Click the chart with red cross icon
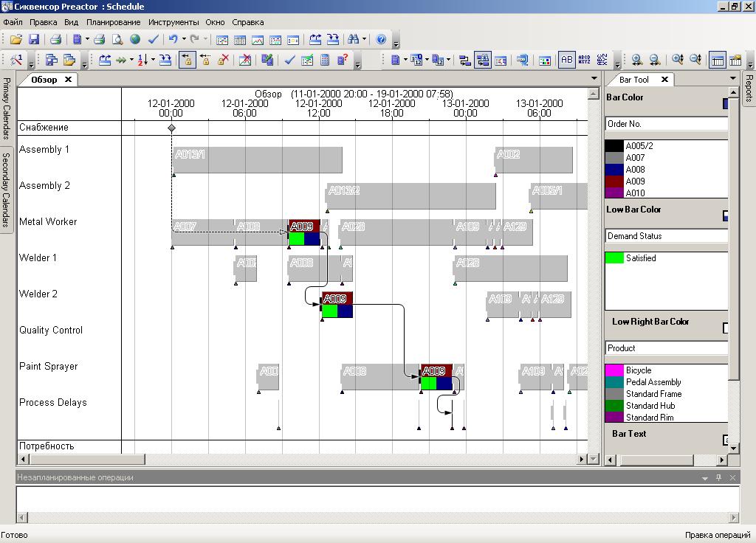The width and height of the screenshot is (756, 543). tap(245, 60)
